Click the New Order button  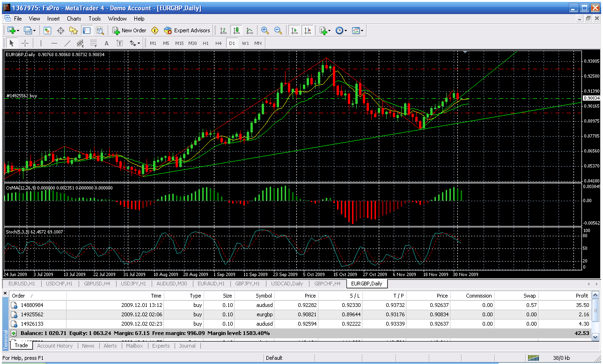click(129, 30)
